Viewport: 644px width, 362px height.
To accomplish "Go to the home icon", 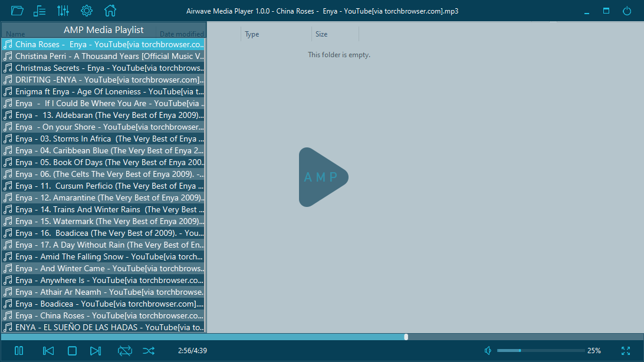I will pos(110,11).
